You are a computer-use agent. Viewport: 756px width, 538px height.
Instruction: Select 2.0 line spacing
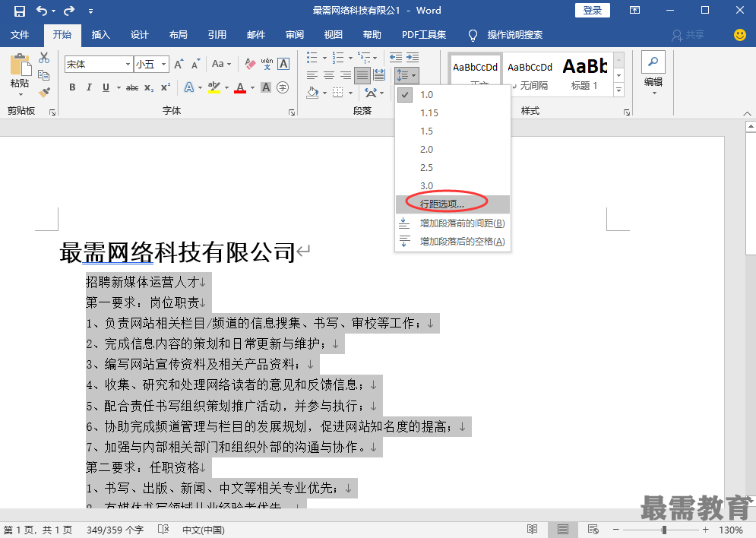[452, 150]
